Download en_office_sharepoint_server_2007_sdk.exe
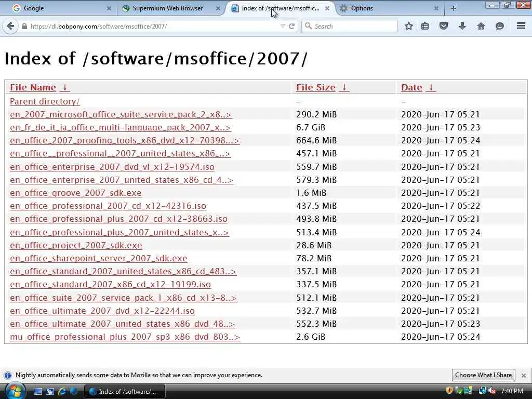 (98, 259)
